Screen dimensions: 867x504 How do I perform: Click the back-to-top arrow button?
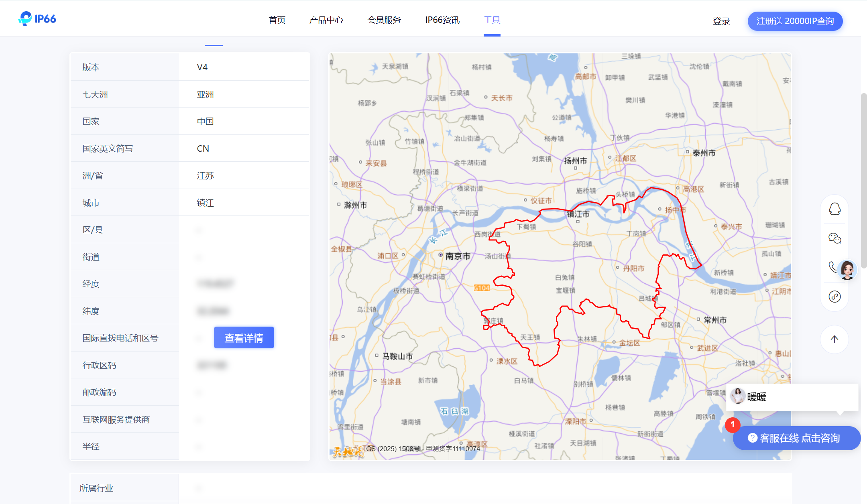click(834, 339)
